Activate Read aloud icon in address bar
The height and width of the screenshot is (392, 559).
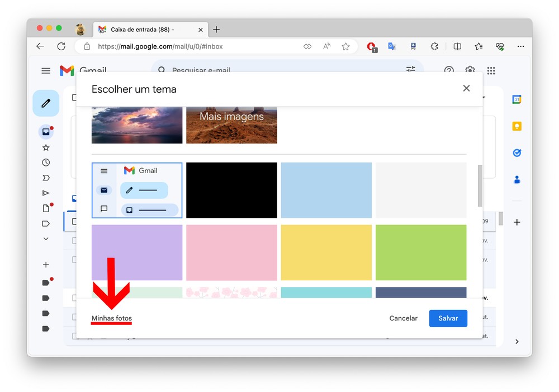click(326, 46)
